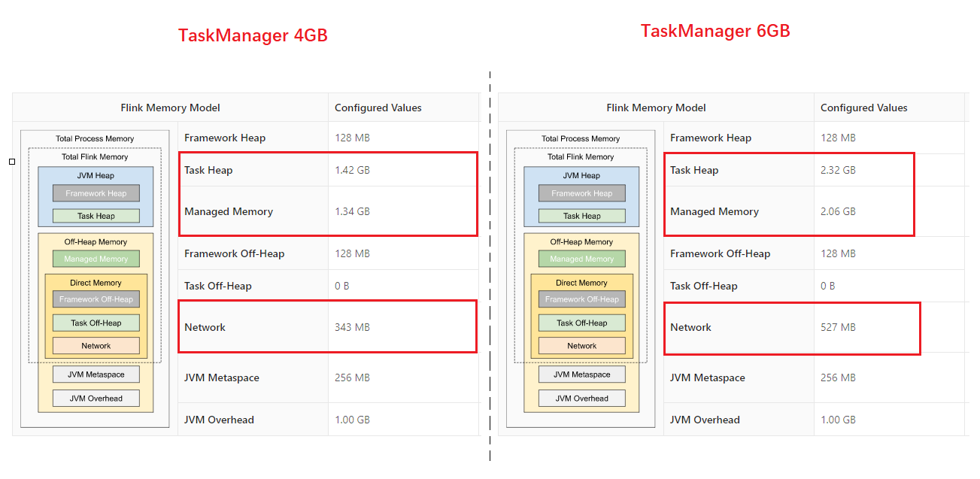This screenshot has width=980, height=479.
Task: Click the Network block inside Direct Memory (4GB)
Action: [96, 345]
